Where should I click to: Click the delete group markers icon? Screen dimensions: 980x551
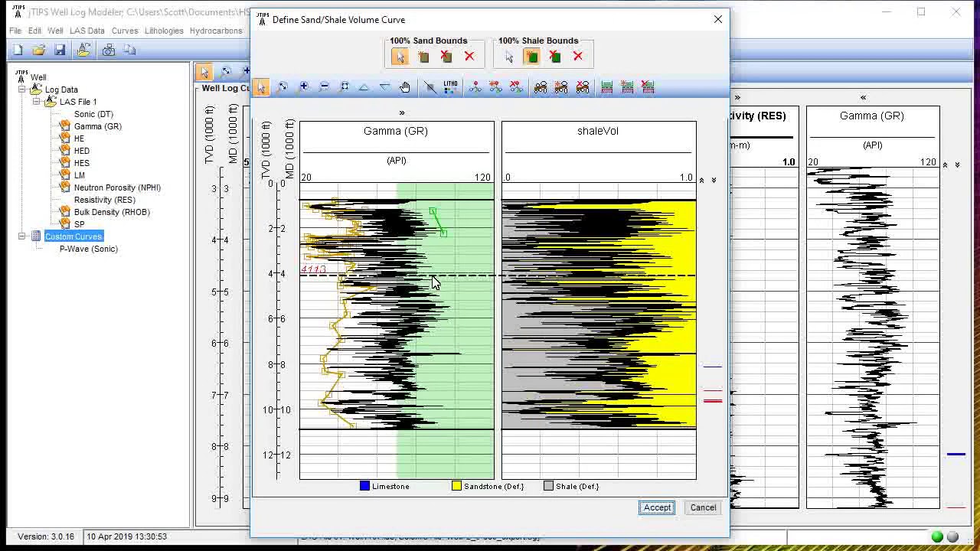[583, 87]
